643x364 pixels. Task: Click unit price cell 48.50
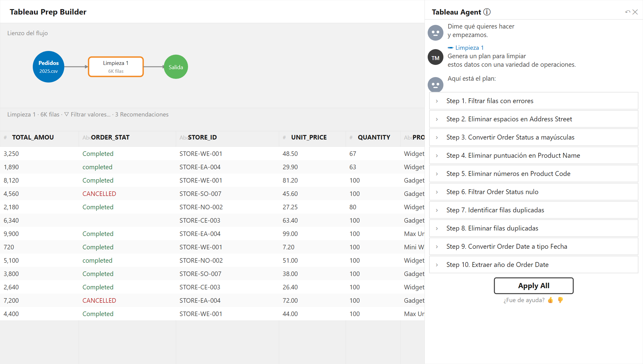(x=290, y=154)
